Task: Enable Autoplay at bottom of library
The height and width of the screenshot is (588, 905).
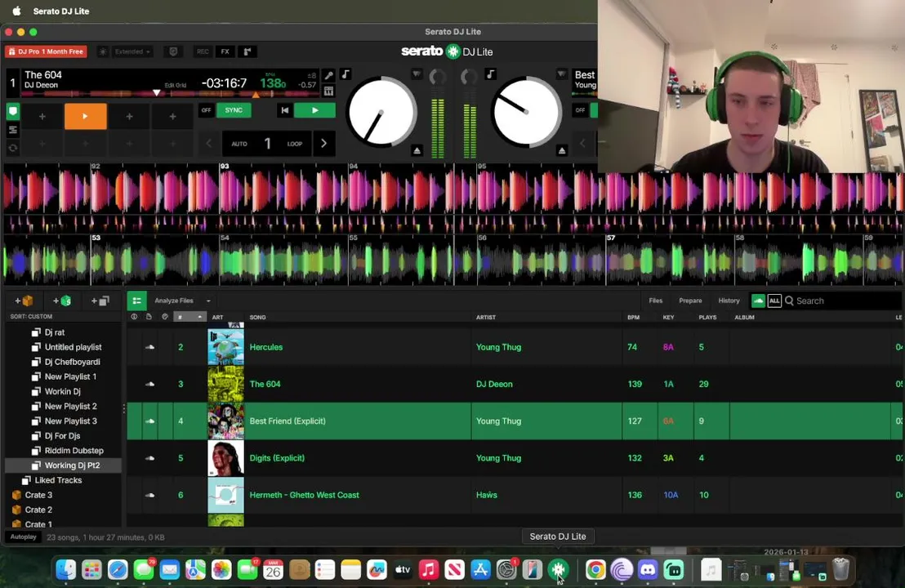Action: tap(23, 537)
